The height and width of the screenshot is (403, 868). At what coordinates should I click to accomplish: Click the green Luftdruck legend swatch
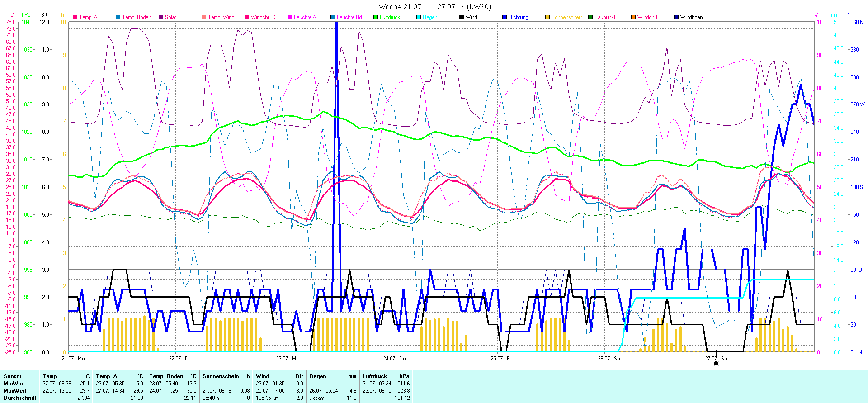point(376,17)
